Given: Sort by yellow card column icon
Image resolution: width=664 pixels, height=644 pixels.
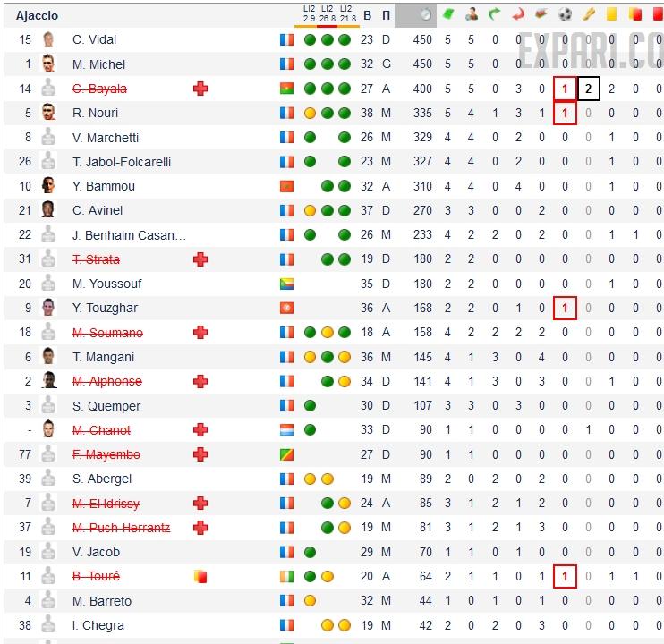Looking at the screenshot, I should tap(612, 14).
